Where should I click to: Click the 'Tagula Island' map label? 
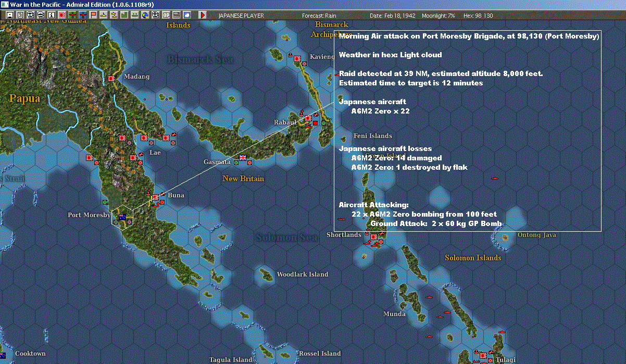(231, 360)
